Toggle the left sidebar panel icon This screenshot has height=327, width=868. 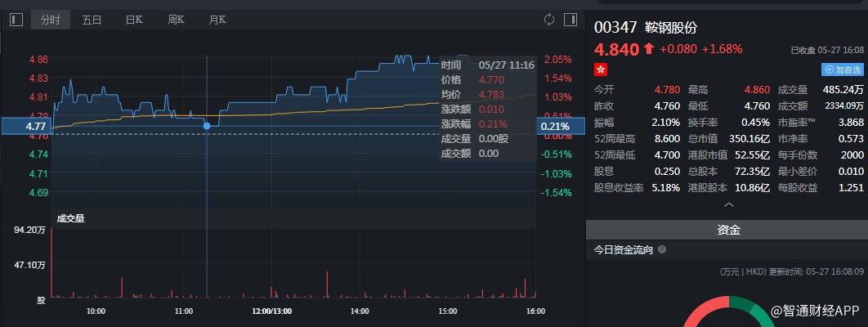16,20
